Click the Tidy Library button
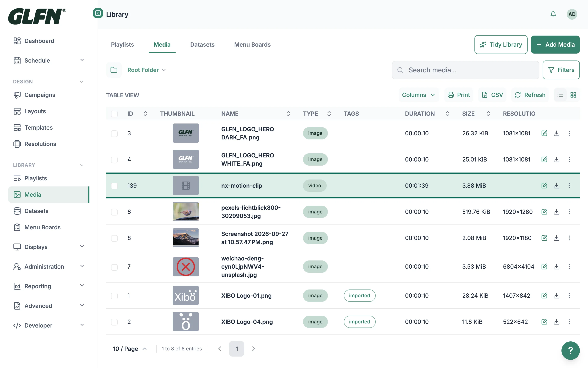 pyautogui.click(x=501, y=45)
